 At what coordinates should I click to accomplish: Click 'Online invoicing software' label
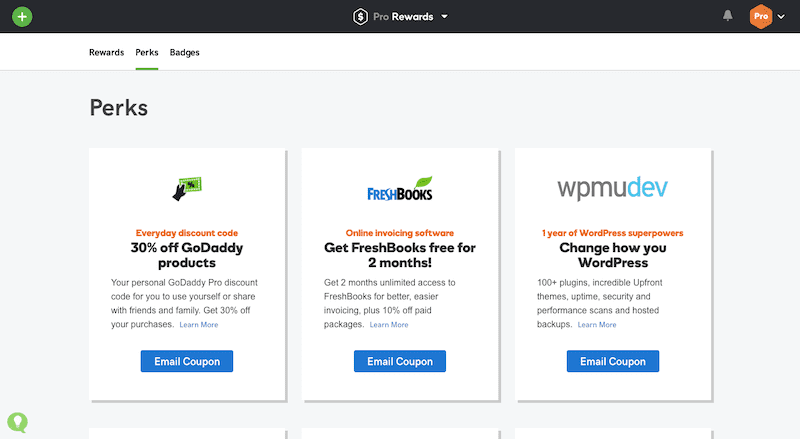click(400, 233)
